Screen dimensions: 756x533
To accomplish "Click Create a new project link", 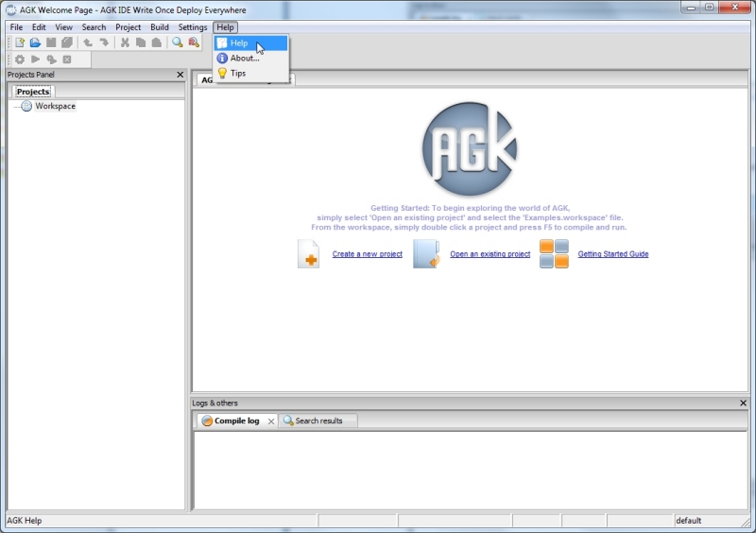I will [x=368, y=254].
